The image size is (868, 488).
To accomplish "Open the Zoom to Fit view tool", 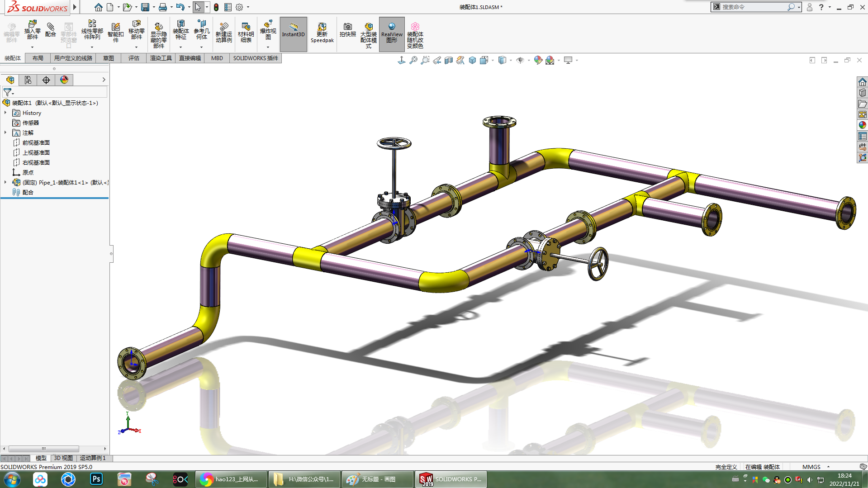I will coord(413,60).
